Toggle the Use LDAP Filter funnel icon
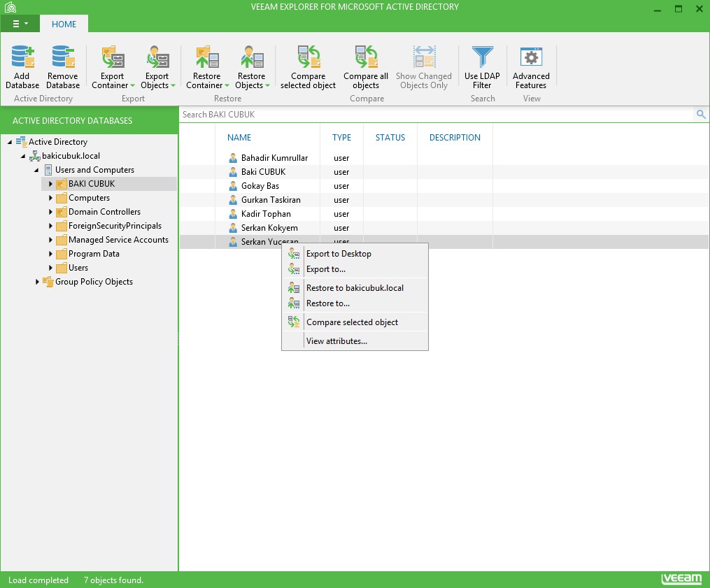710x588 pixels. (x=482, y=57)
